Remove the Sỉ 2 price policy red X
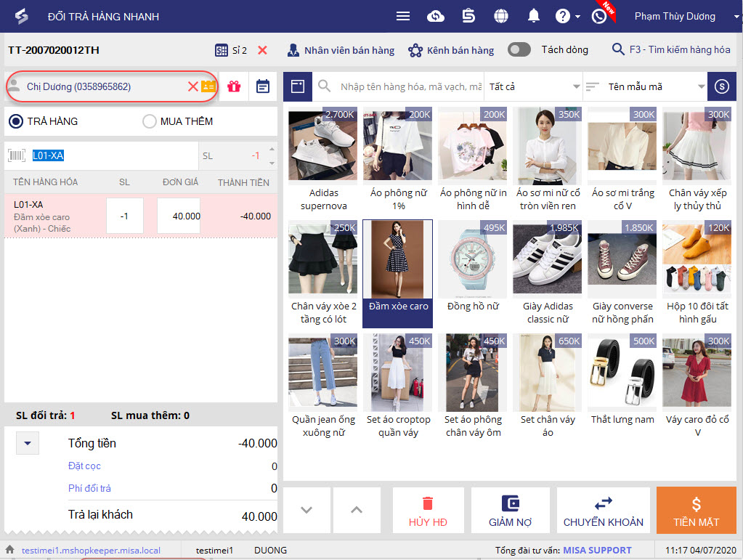The width and height of the screenshot is (743, 560). pyautogui.click(x=262, y=50)
